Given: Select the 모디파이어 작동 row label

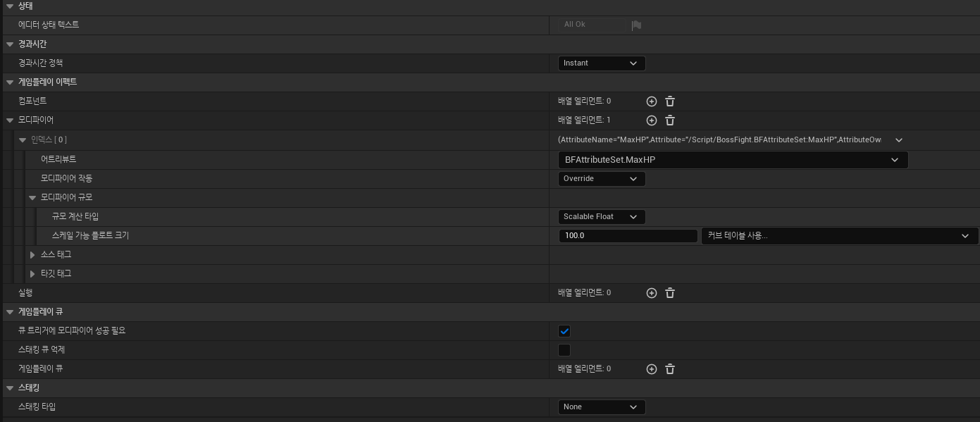Looking at the screenshot, I should 67,178.
